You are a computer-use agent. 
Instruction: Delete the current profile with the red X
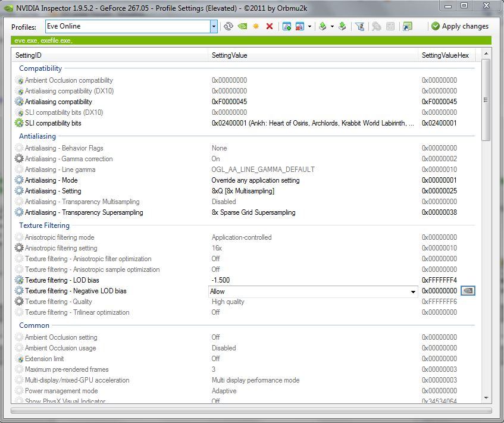(270, 26)
